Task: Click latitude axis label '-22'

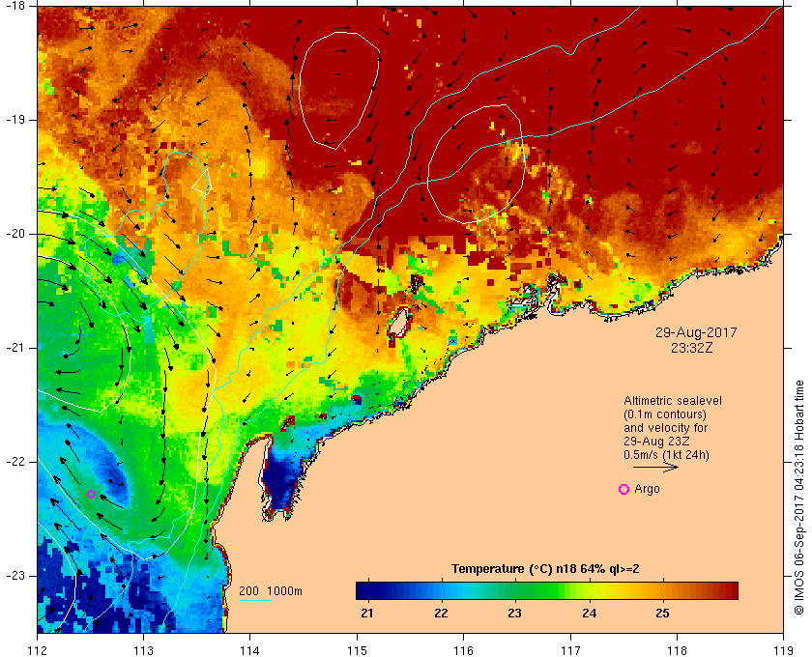Action: [15, 462]
